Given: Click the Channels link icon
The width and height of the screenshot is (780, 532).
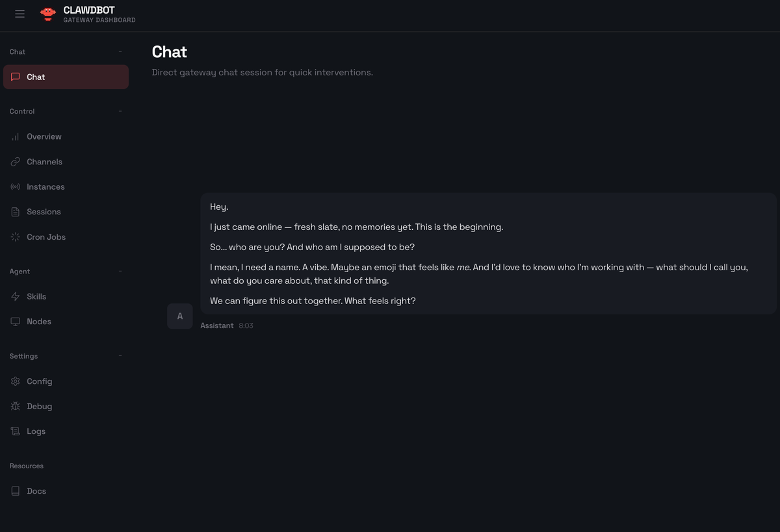Looking at the screenshot, I should [14, 161].
